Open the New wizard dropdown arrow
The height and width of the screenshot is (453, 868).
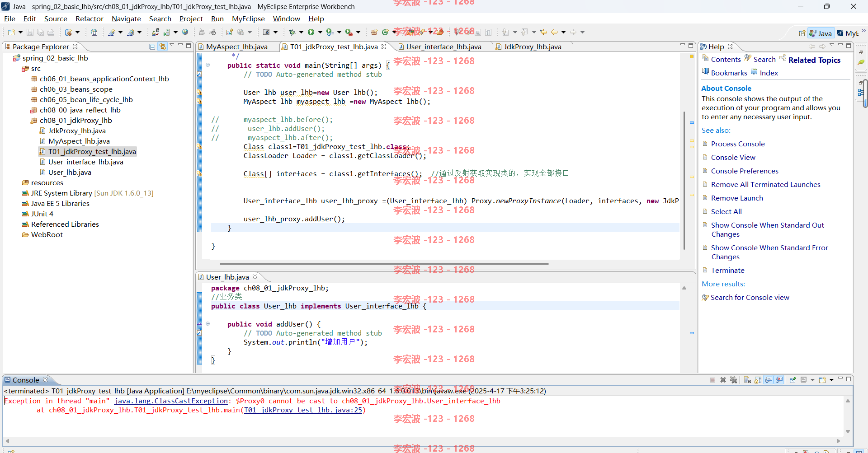[20, 32]
